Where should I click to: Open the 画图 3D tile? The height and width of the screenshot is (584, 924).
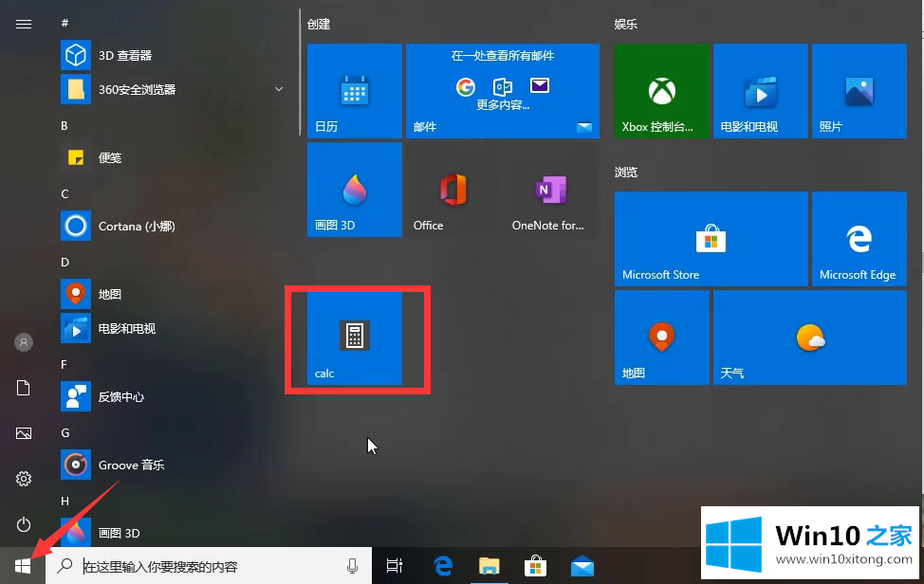[x=354, y=190]
